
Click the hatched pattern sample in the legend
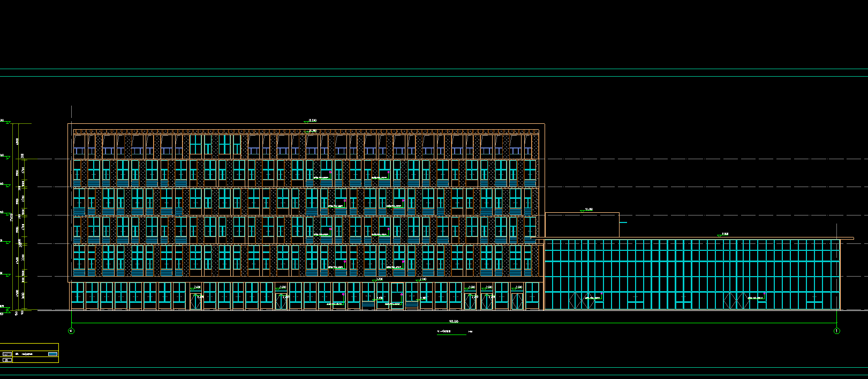click(x=7, y=354)
